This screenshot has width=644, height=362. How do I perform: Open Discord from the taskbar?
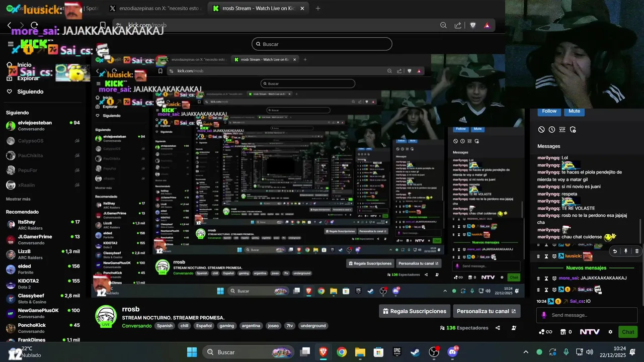pyautogui.click(x=452, y=352)
